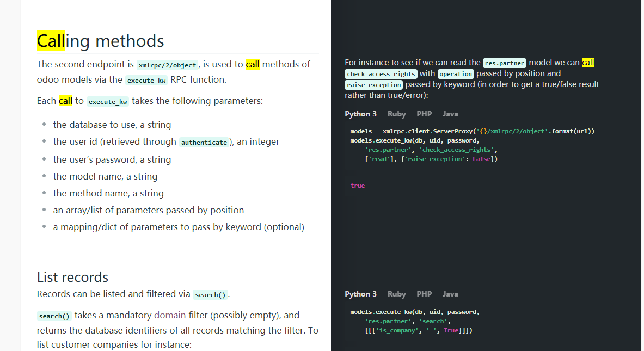Click the res.partner code tag on the right panel
This screenshot has height=351, width=644.
(504, 63)
